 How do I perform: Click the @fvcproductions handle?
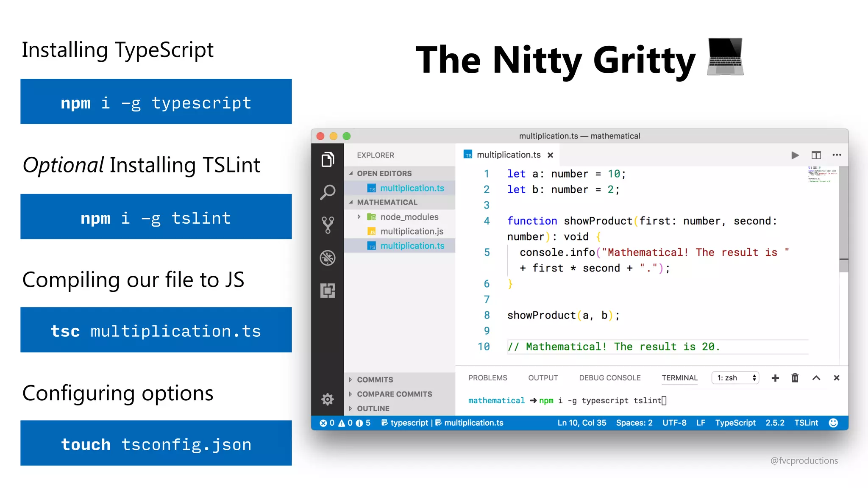pos(804,461)
